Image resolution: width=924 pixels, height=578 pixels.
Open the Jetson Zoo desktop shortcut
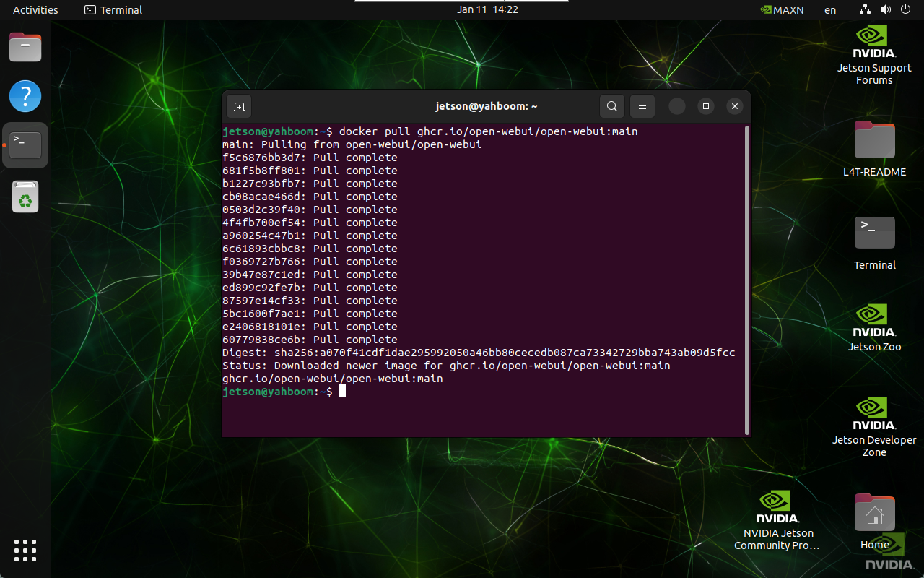point(874,327)
